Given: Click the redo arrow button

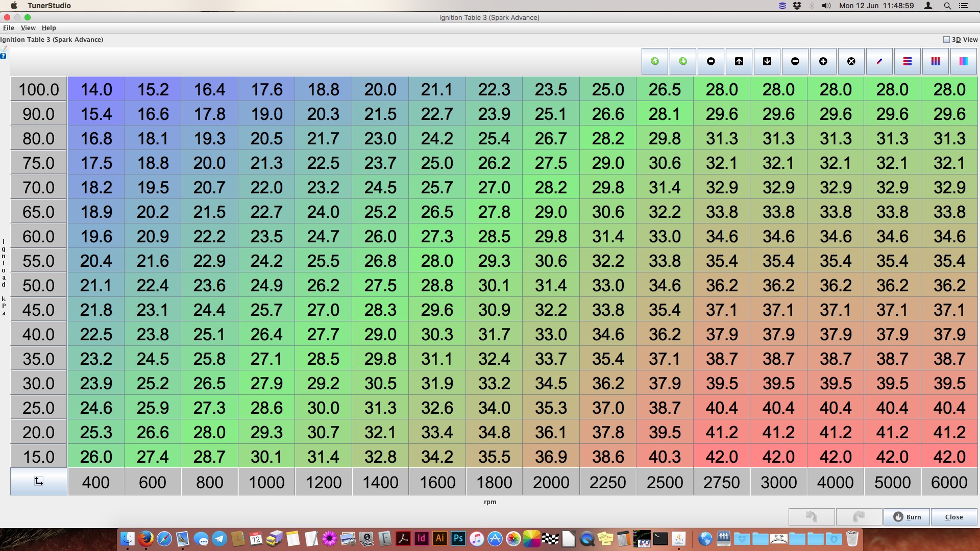Looking at the screenshot, I should [x=859, y=517].
